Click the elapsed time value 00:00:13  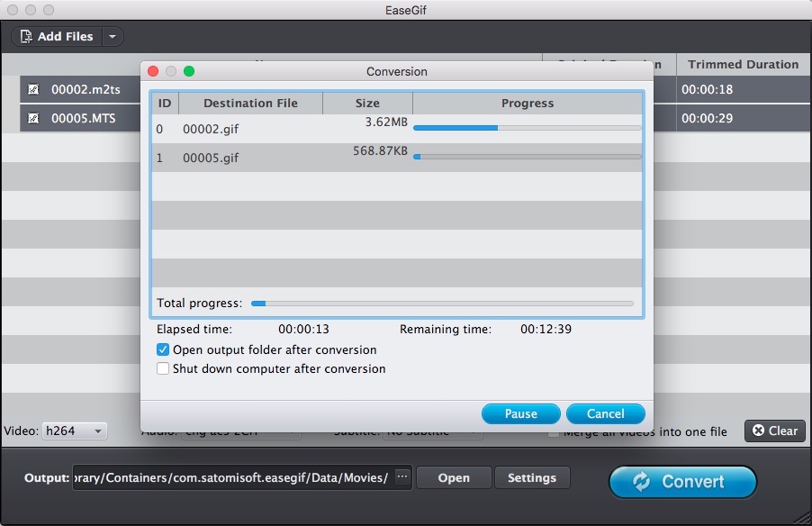(303, 329)
